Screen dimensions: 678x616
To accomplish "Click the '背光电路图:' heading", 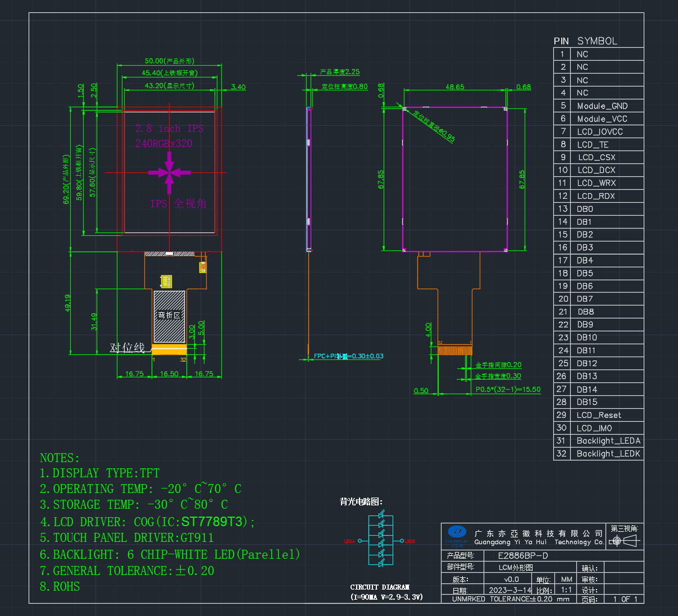I will [361, 501].
